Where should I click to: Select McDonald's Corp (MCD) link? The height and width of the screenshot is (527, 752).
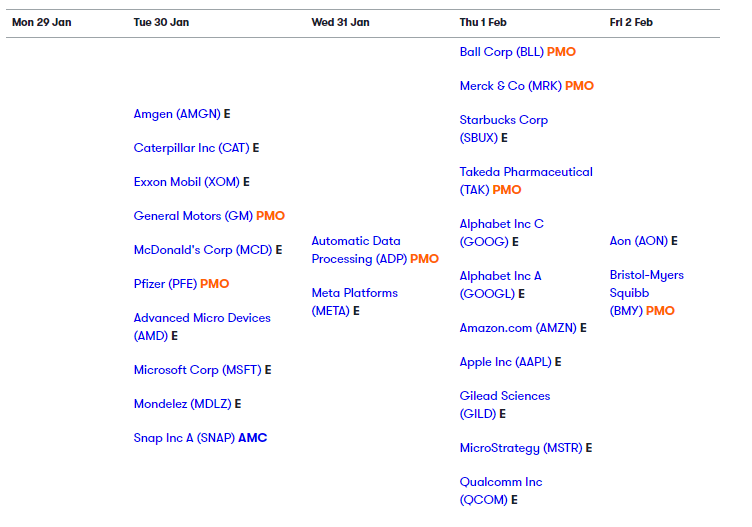tap(203, 250)
